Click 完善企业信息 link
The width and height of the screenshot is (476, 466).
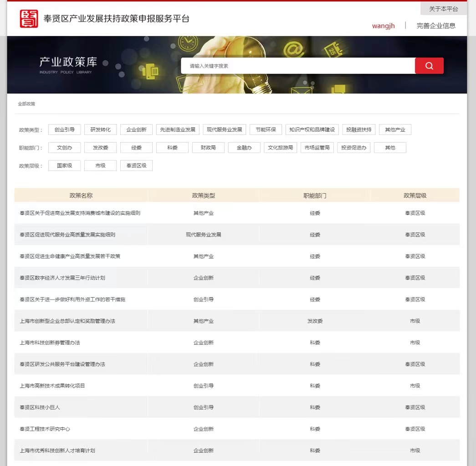click(435, 26)
